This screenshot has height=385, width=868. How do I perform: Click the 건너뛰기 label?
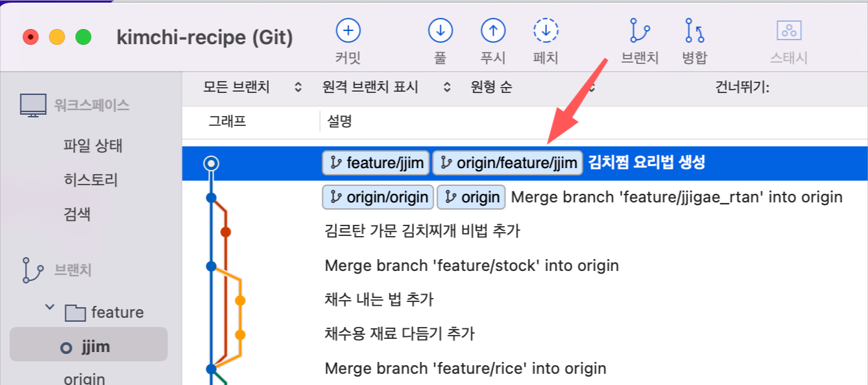[x=743, y=87]
